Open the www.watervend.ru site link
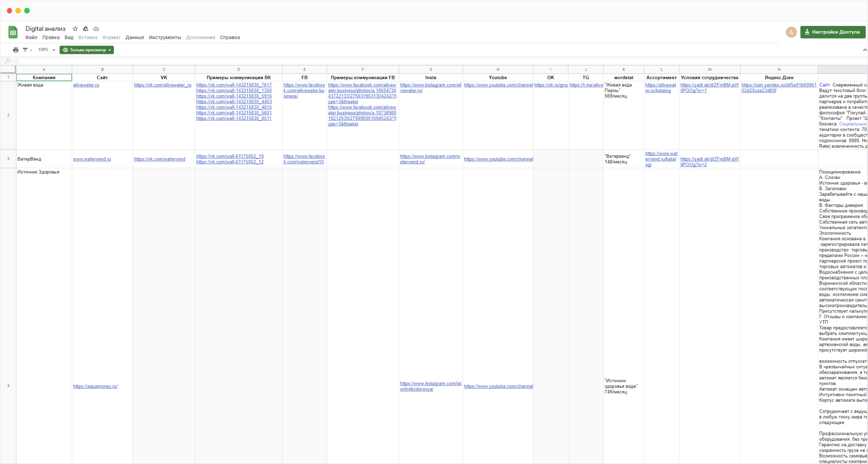 (x=92, y=159)
